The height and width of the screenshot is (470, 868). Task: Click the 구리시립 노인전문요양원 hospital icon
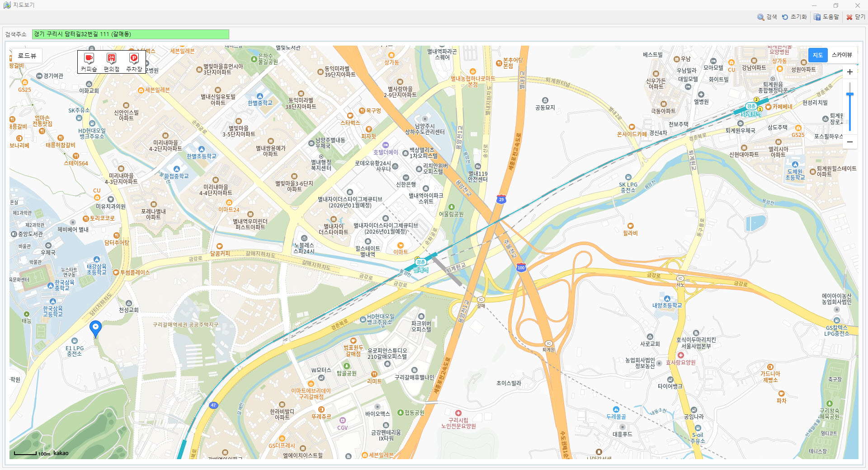[458, 413]
